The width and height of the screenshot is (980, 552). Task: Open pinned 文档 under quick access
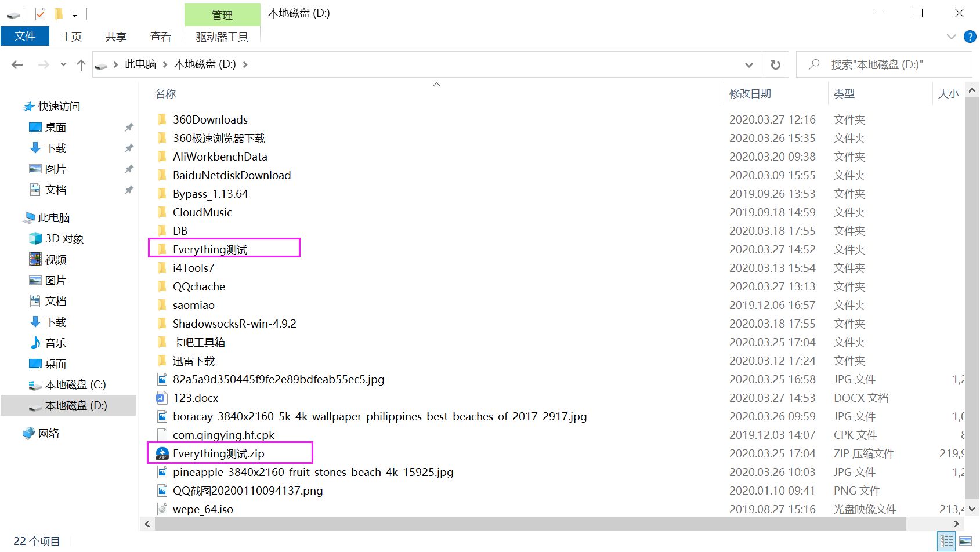click(x=56, y=190)
